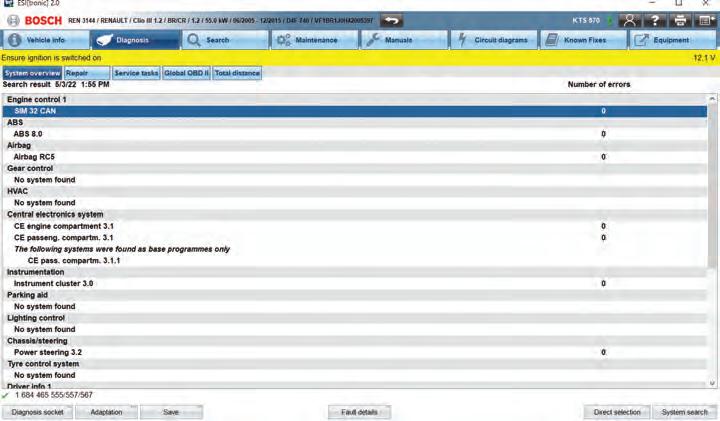Go to the Maintenance tab
720x421 pixels.
(x=315, y=40)
